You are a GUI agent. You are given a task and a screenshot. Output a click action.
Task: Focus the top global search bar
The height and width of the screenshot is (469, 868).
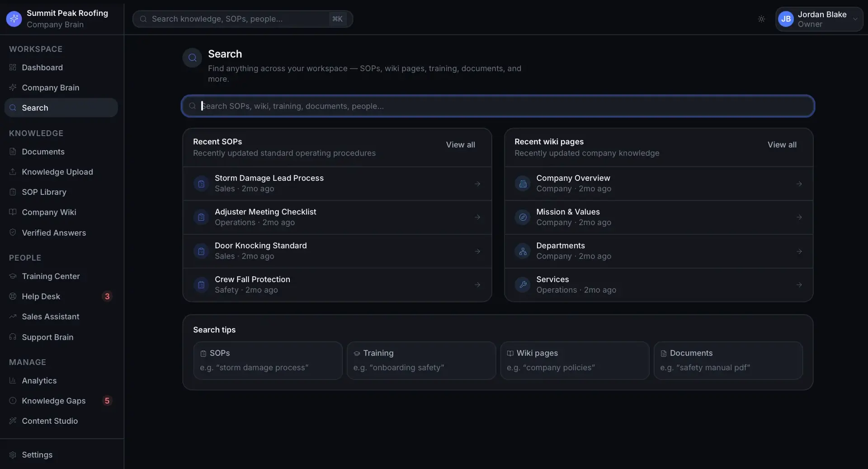tap(242, 19)
